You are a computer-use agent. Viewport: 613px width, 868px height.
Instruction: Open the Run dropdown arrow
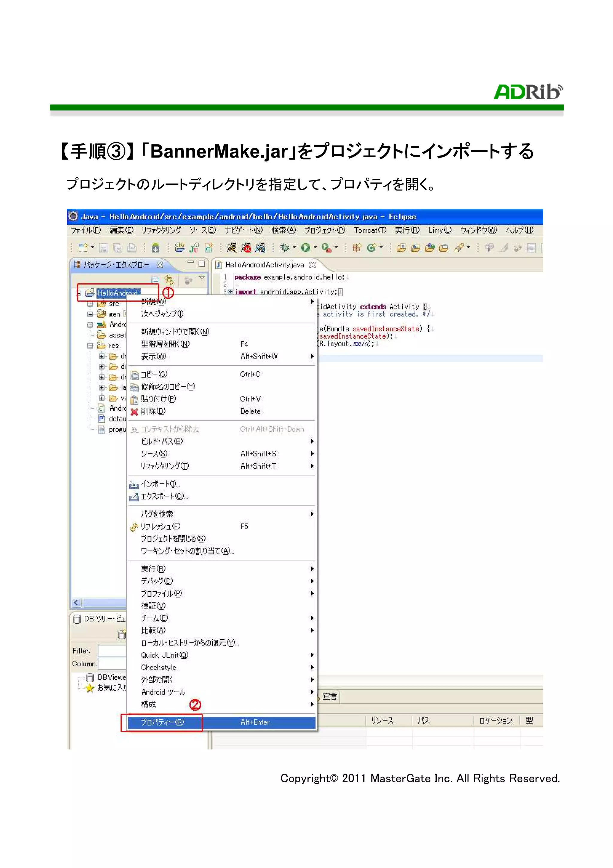coord(315,248)
